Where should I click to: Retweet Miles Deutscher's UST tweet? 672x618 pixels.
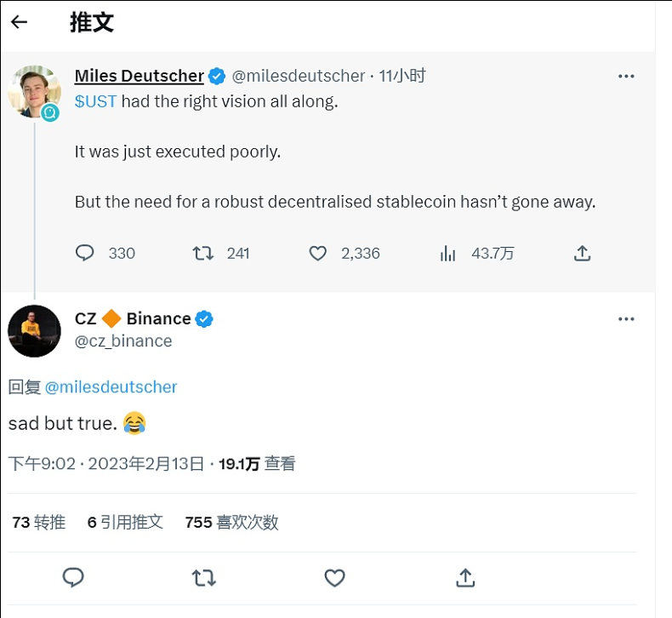click(x=203, y=253)
